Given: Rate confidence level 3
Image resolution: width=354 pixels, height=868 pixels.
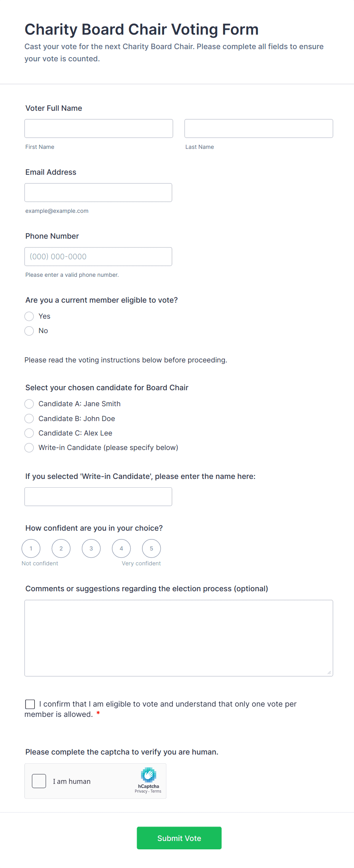Looking at the screenshot, I should [91, 549].
